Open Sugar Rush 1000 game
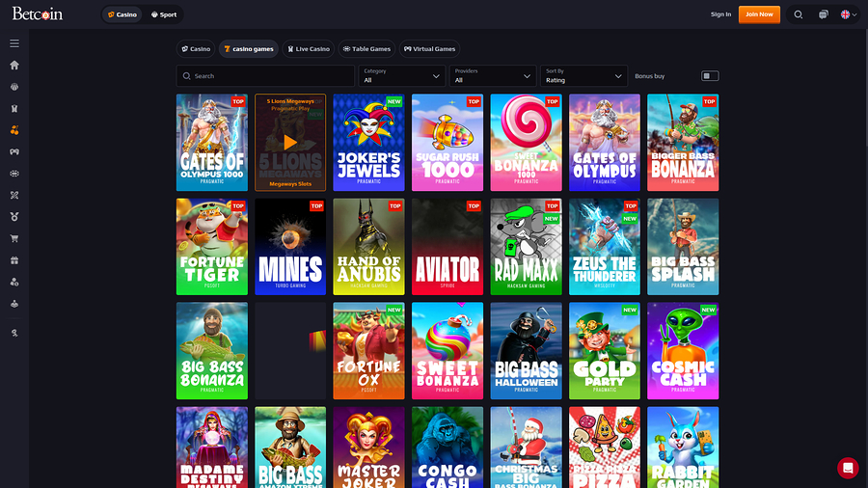The width and height of the screenshot is (868, 488). point(448,142)
